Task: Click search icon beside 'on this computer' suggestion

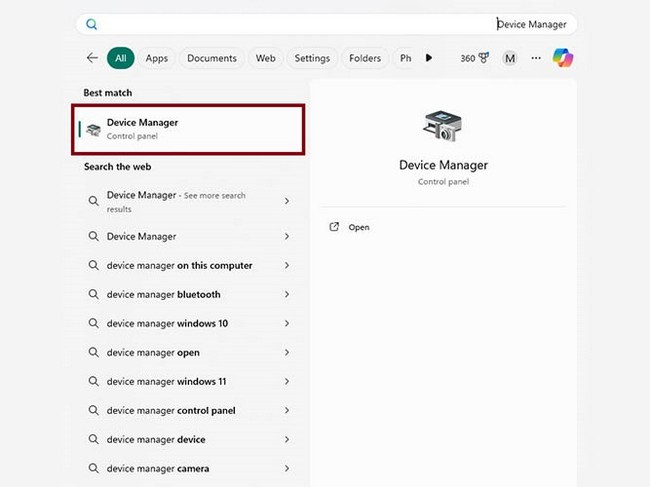Action: [94, 265]
